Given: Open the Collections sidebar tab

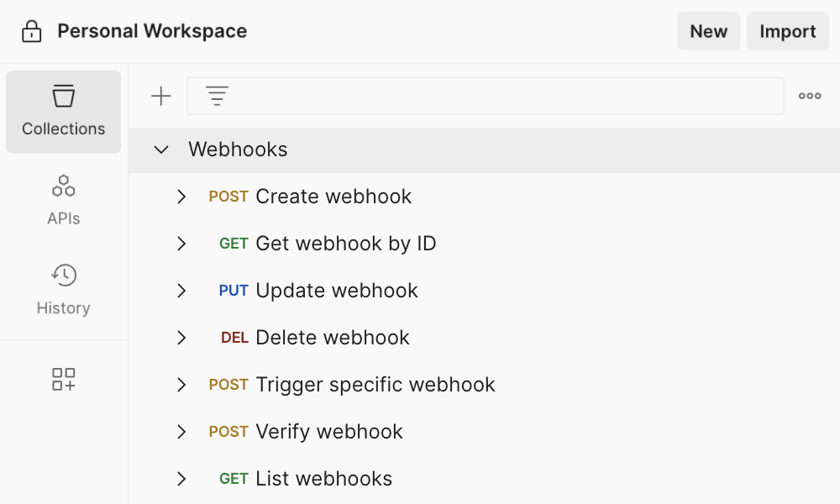Looking at the screenshot, I should (x=64, y=112).
